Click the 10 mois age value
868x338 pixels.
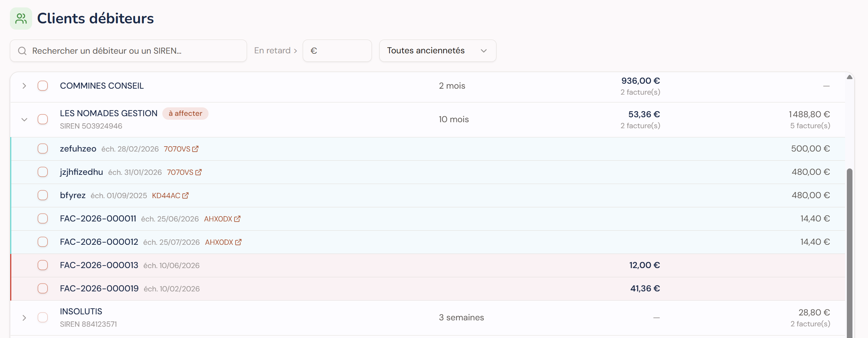coord(454,119)
